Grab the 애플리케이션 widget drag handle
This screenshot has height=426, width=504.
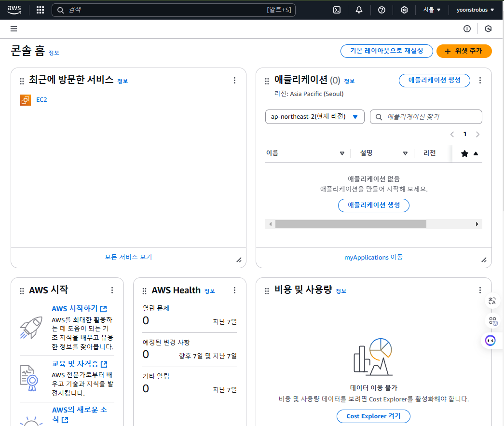[x=267, y=81]
